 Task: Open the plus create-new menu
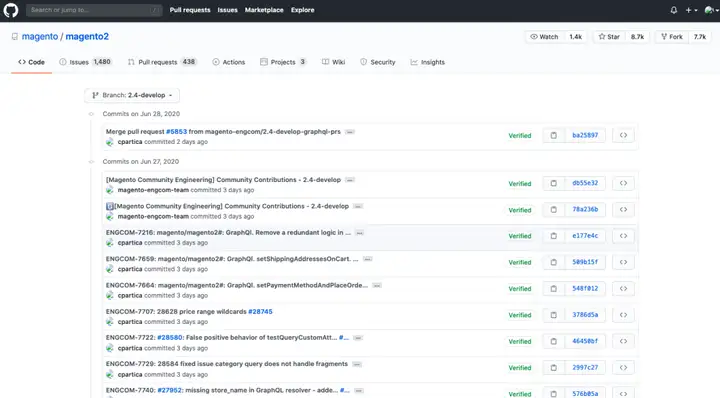coord(691,10)
